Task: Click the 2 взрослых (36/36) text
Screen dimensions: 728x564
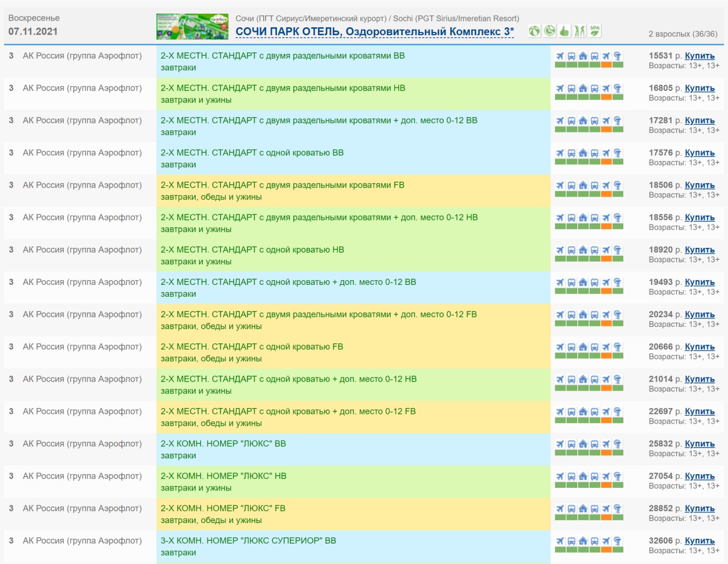Action: point(683,34)
